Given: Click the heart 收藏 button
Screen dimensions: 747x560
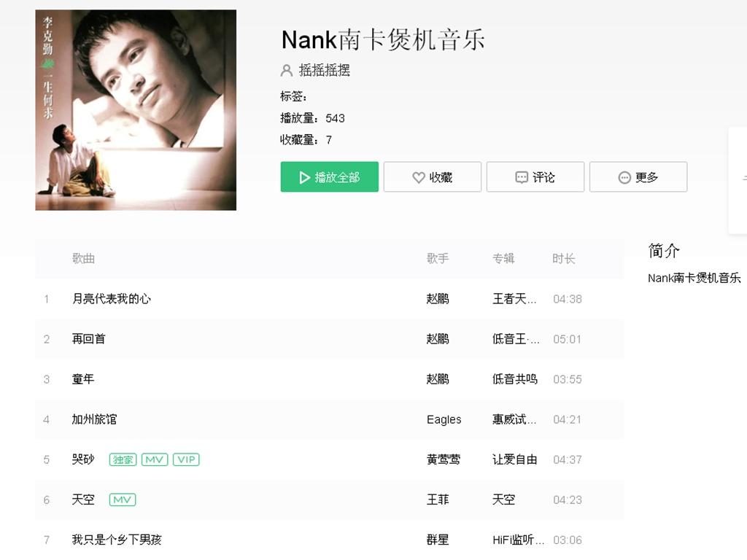Looking at the screenshot, I should [x=432, y=176].
